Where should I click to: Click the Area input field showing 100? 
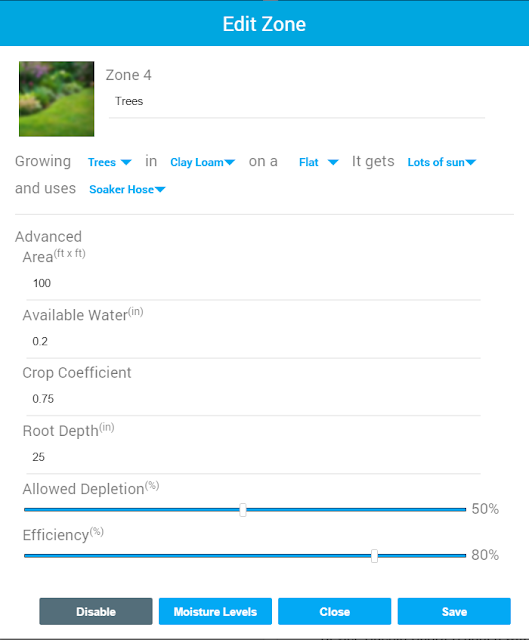(x=253, y=284)
